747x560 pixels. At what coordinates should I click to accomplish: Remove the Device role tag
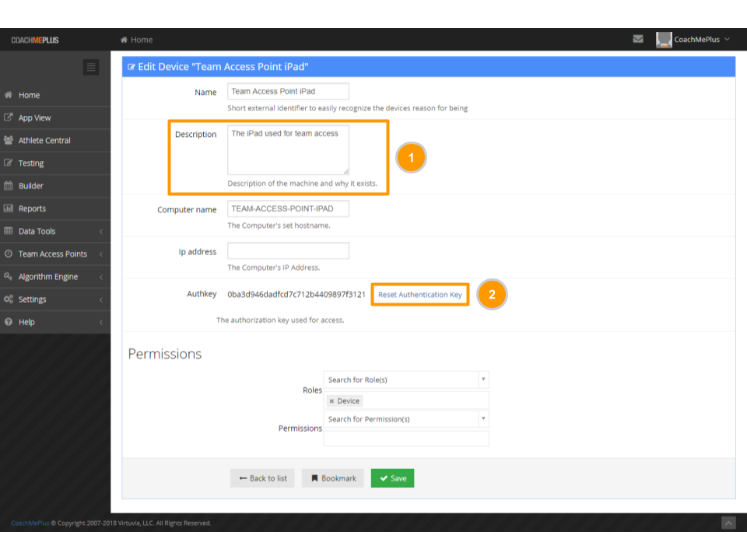331,401
